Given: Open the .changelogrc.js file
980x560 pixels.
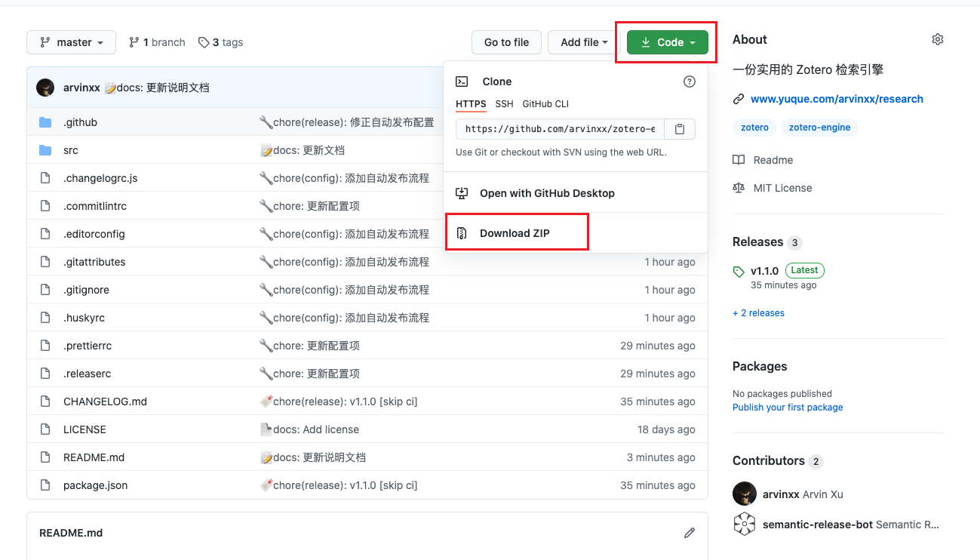Looking at the screenshot, I should [x=100, y=178].
